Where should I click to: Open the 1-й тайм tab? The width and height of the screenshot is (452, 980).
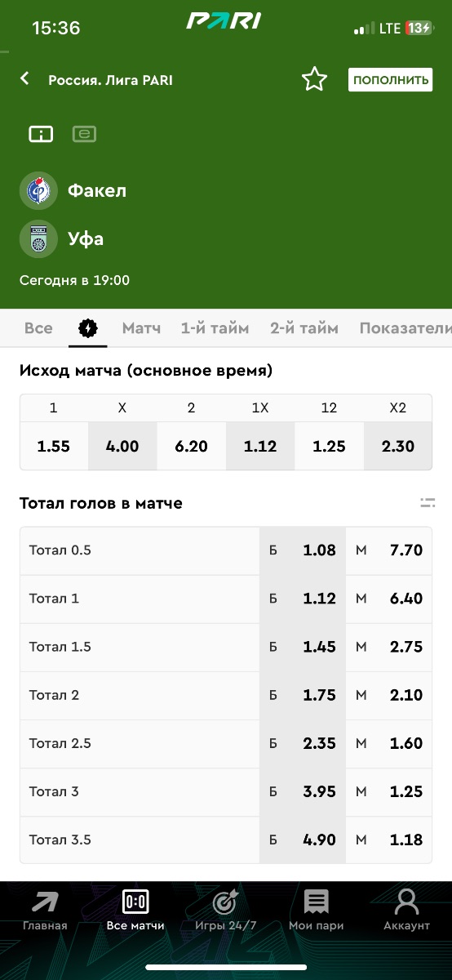click(x=215, y=328)
